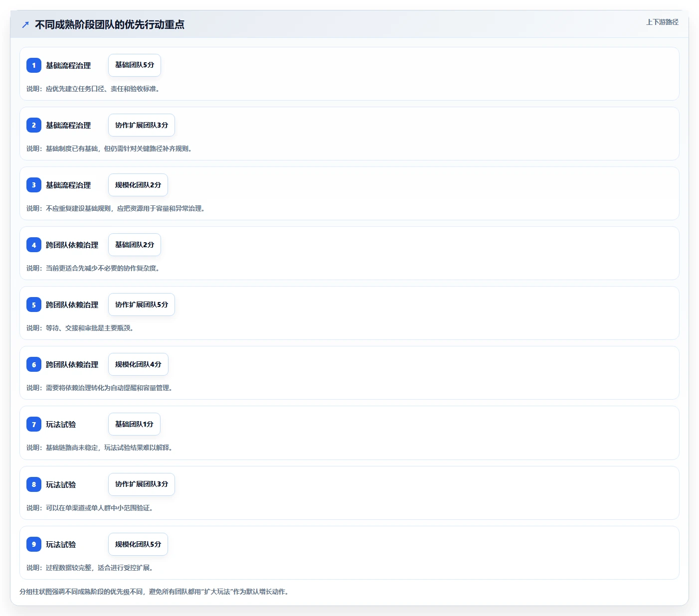Click the 基础团队2分 chip

[135, 245]
